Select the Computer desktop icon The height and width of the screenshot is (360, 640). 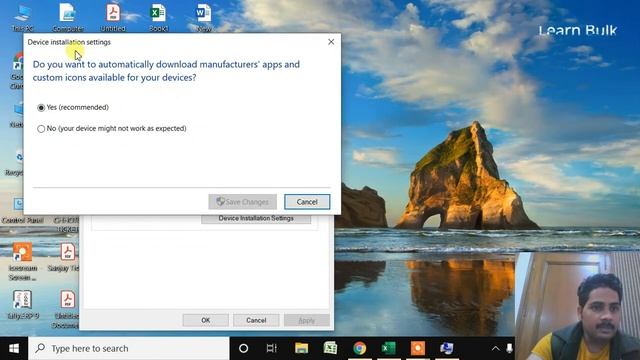pos(68,18)
